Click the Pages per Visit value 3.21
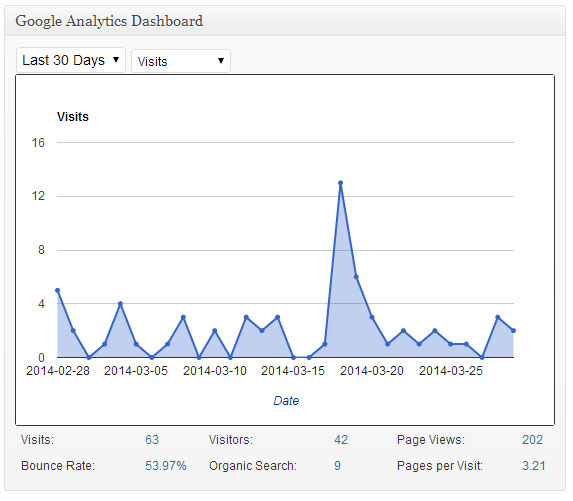The width and height of the screenshot is (573, 501). coord(534,466)
